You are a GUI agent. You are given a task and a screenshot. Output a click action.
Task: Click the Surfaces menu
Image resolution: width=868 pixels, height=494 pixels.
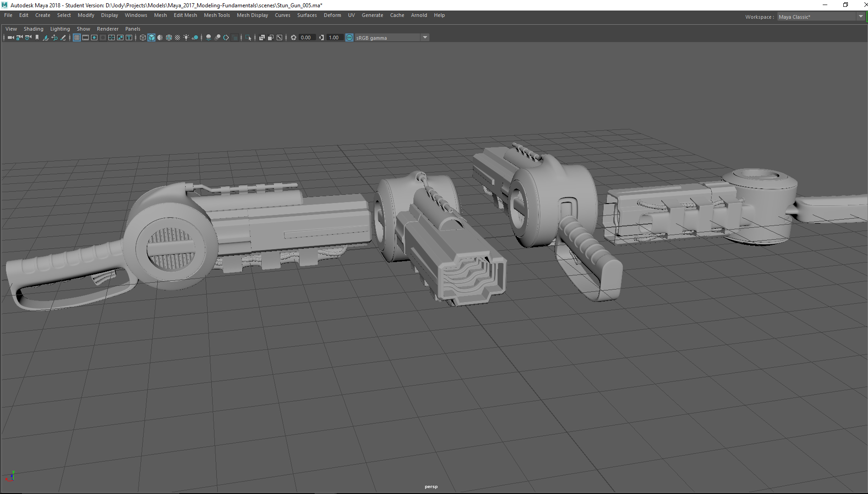point(307,15)
